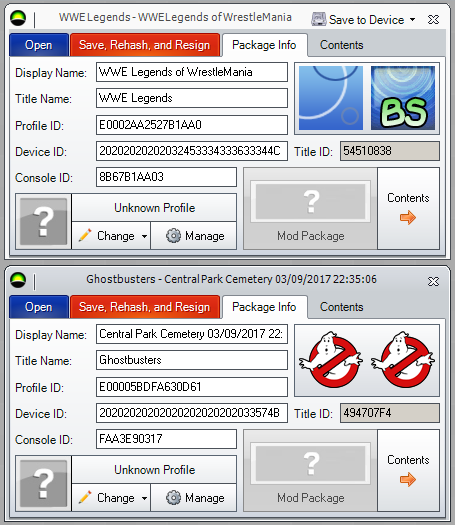Expand the Change dropdown in the WWE Legends window
455x525 pixels.
click(x=144, y=236)
